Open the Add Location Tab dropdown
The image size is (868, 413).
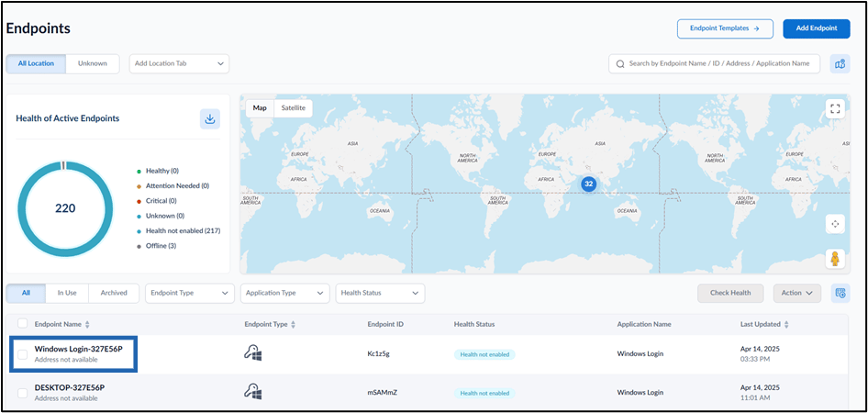click(179, 63)
